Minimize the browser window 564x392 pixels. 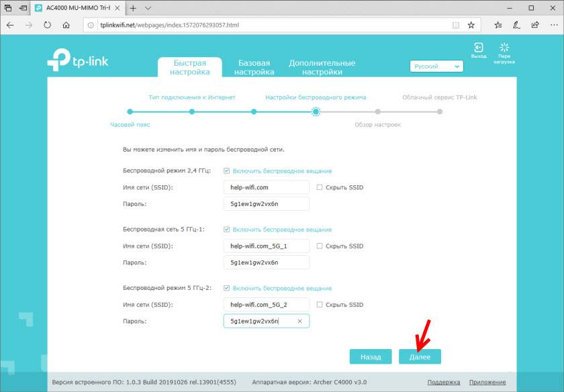(510, 8)
